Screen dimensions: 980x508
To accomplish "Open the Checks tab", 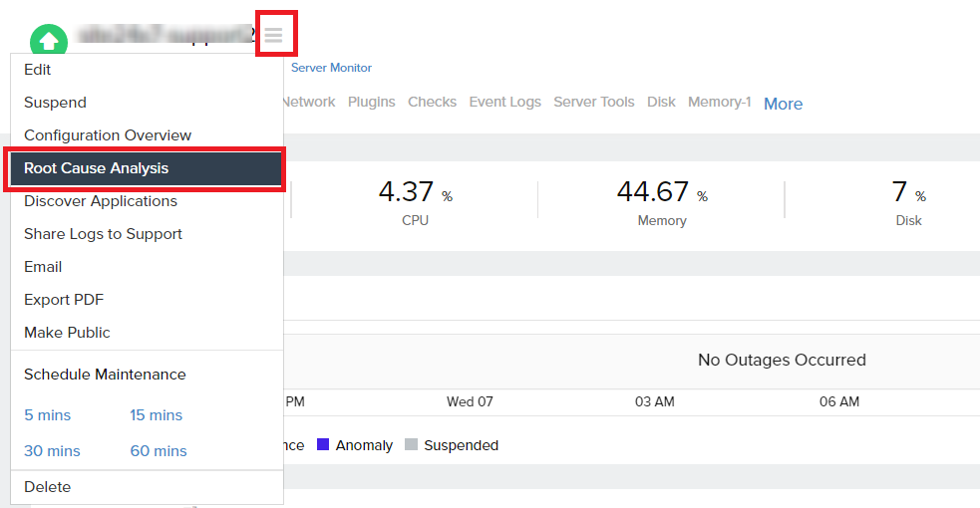I will pos(432,102).
